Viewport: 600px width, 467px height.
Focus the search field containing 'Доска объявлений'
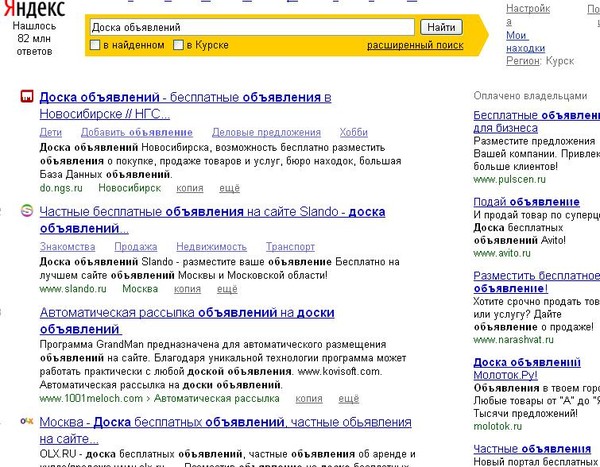252,27
